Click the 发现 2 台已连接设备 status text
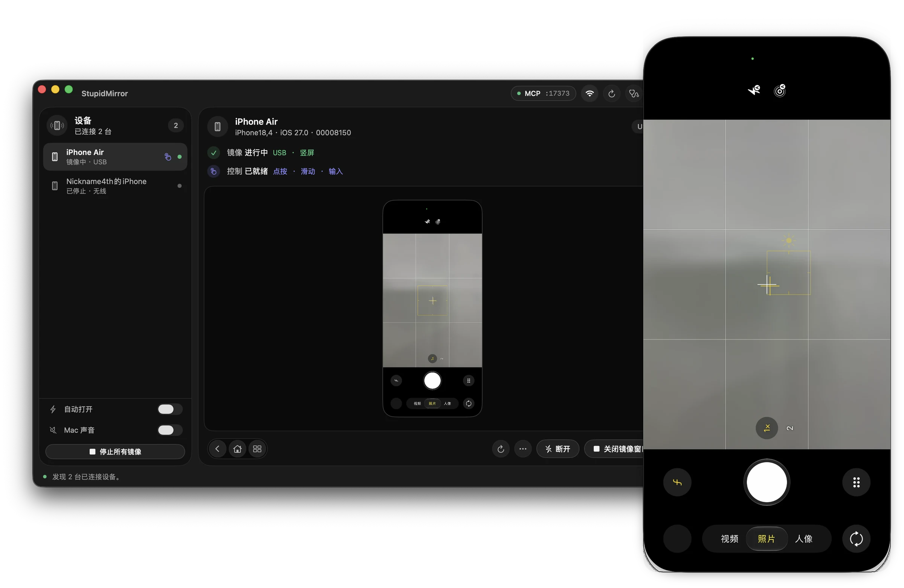The width and height of the screenshot is (904, 588). (x=86, y=477)
